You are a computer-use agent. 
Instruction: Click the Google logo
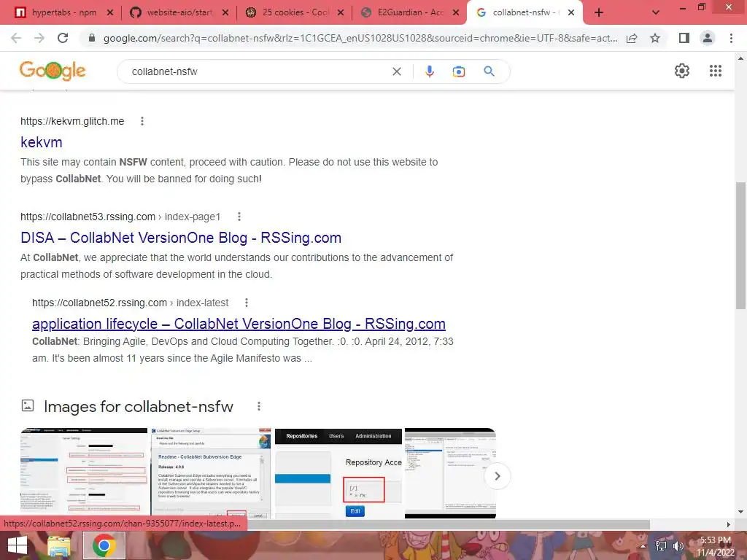(53, 71)
